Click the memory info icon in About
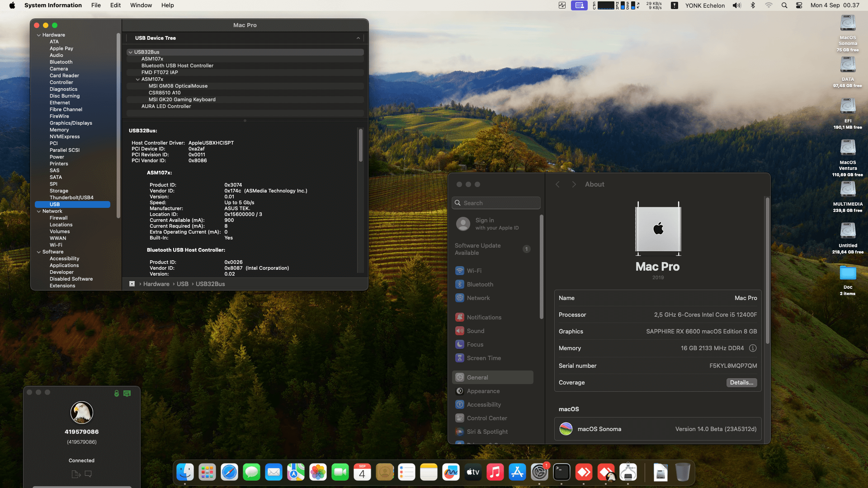This screenshot has width=868, height=488. pyautogui.click(x=753, y=348)
